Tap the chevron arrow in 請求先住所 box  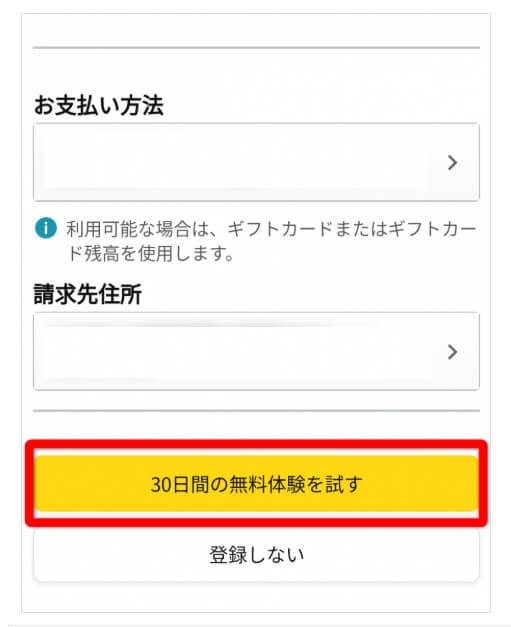click(452, 352)
